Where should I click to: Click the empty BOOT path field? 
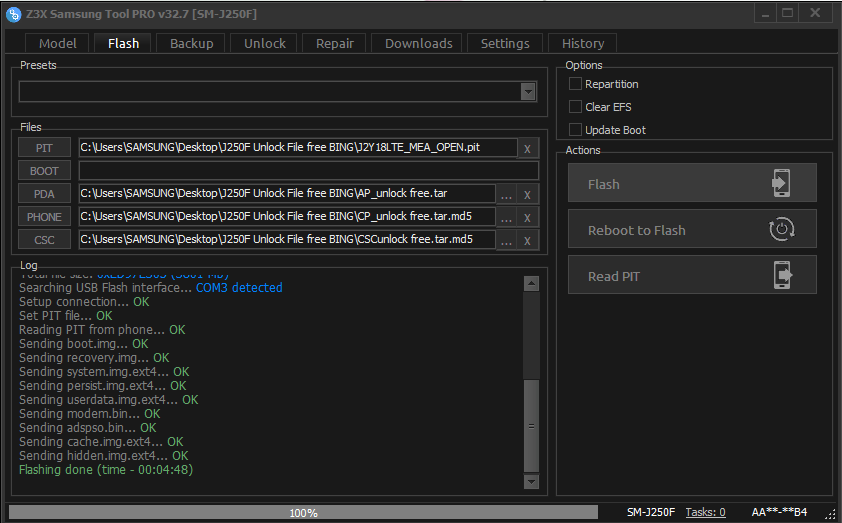tap(309, 171)
